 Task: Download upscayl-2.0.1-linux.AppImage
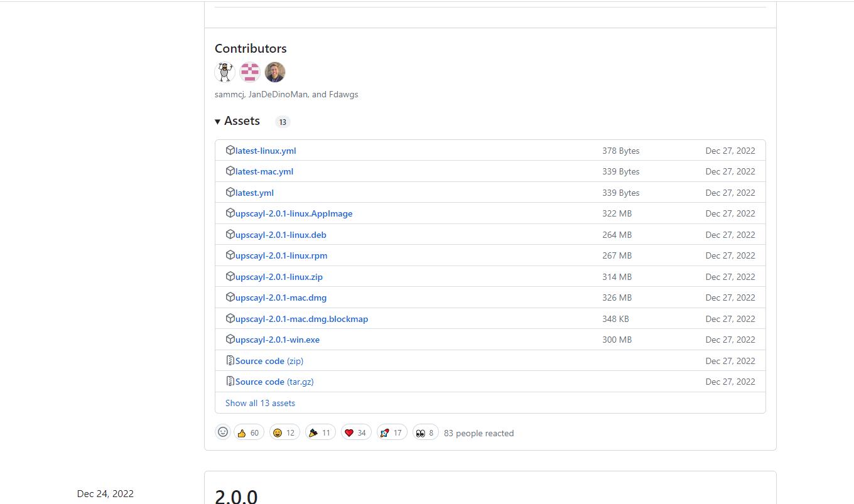click(x=294, y=213)
